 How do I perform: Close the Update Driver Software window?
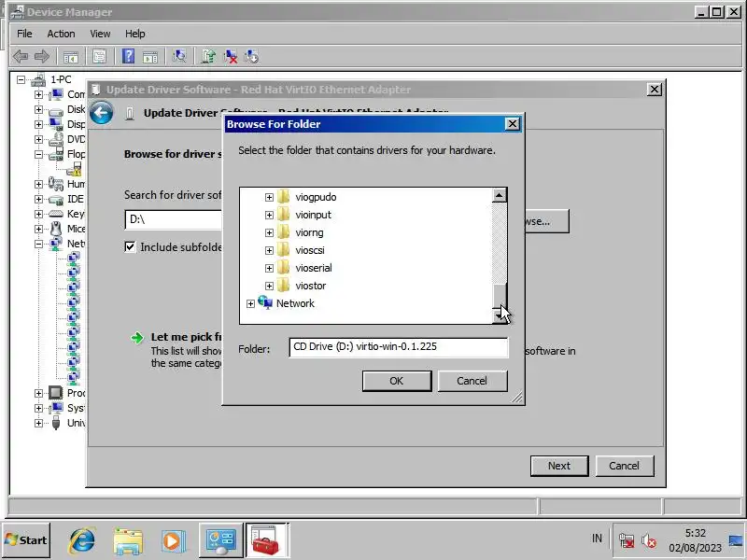(655, 89)
